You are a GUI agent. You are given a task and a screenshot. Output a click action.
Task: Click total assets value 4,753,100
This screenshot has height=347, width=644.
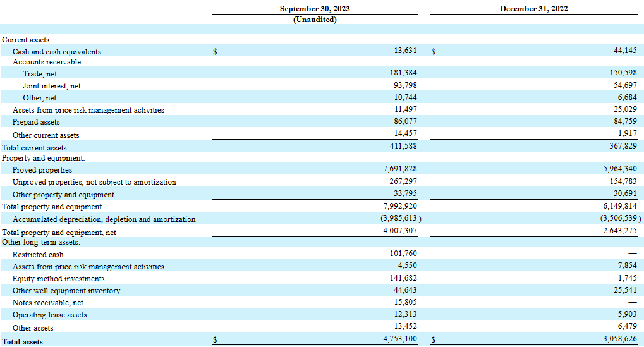(x=400, y=339)
